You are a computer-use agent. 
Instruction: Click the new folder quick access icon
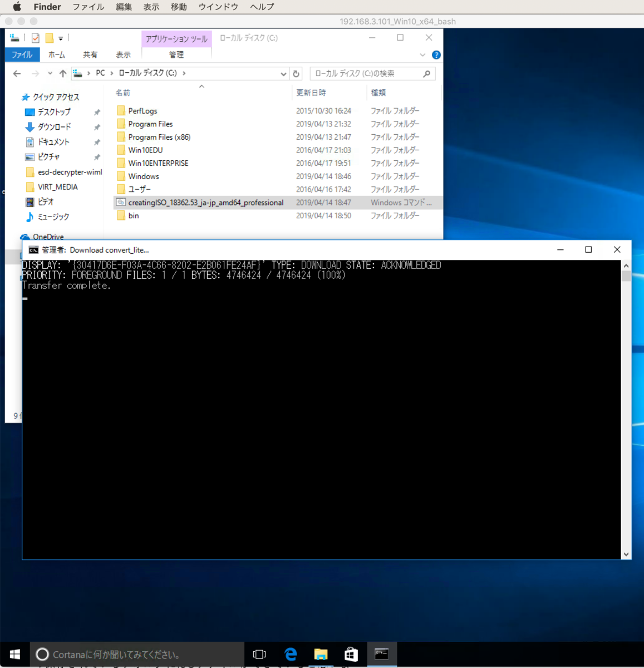pyautogui.click(x=50, y=38)
